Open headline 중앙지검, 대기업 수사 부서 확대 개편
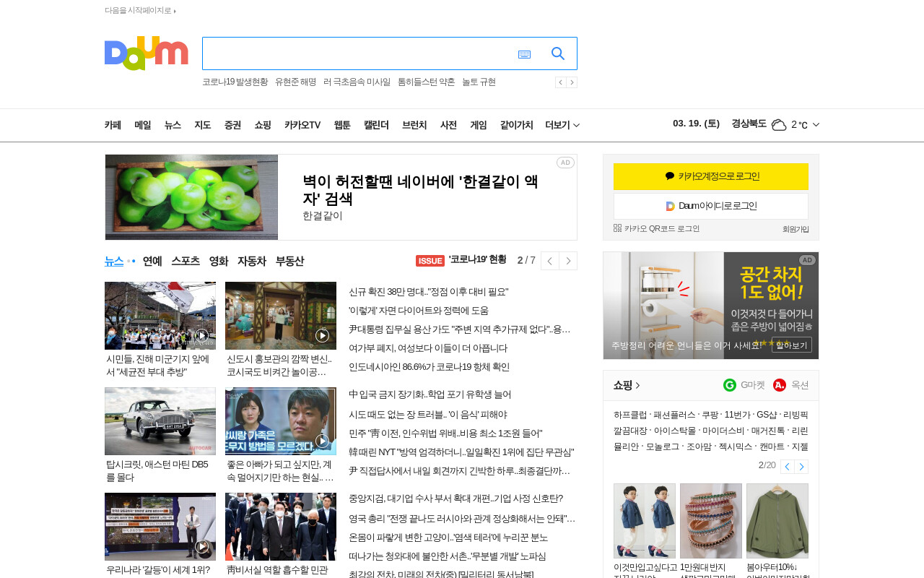The width and height of the screenshot is (924, 578). pos(456,499)
